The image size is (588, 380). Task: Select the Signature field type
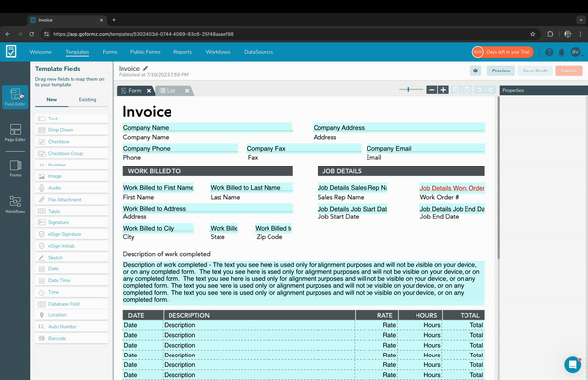(x=72, y=222)
